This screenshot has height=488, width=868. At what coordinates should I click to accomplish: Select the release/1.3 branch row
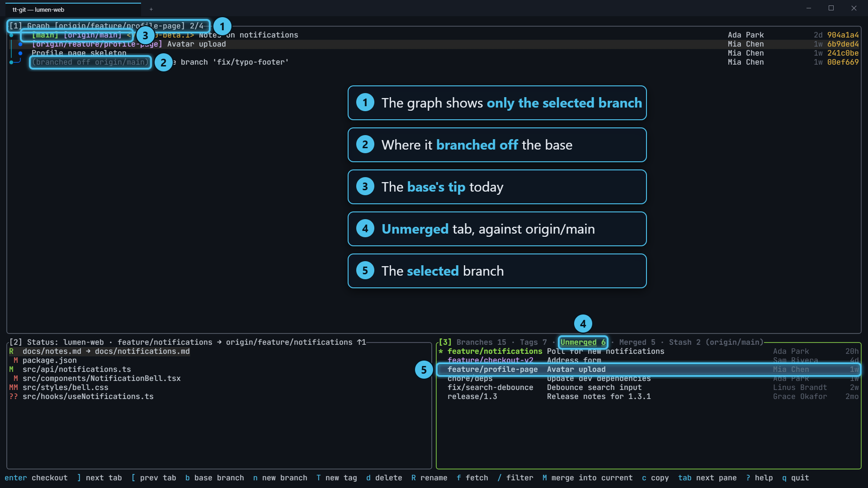(x=648, y=396)
